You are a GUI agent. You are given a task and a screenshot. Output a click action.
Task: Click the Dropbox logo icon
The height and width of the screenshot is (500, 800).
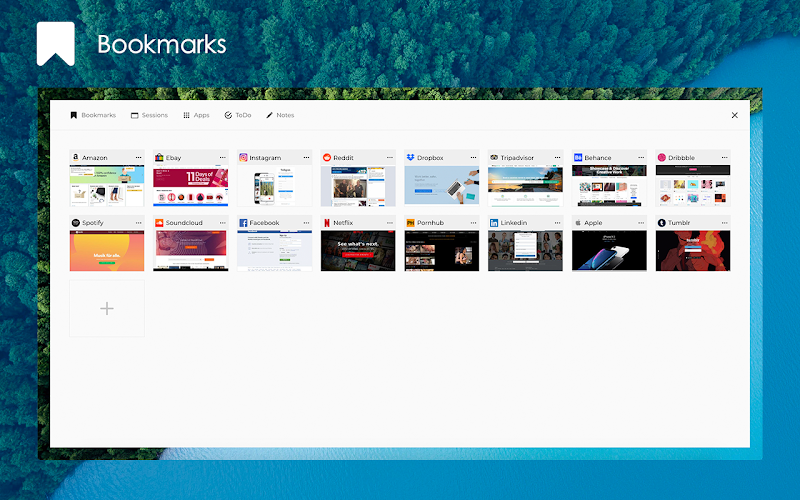click(x=411, y=158)
